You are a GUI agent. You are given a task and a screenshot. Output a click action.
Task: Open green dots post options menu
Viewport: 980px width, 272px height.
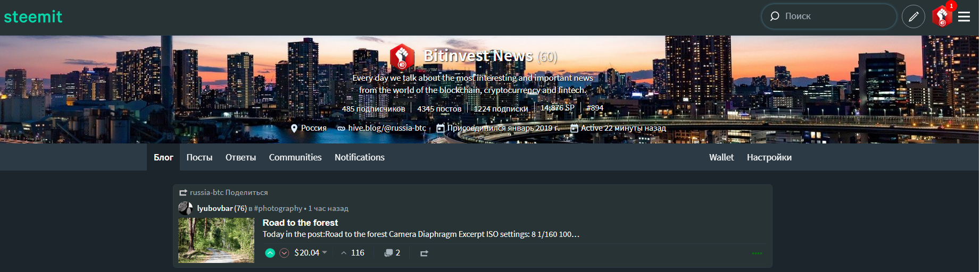click(757, 253)
